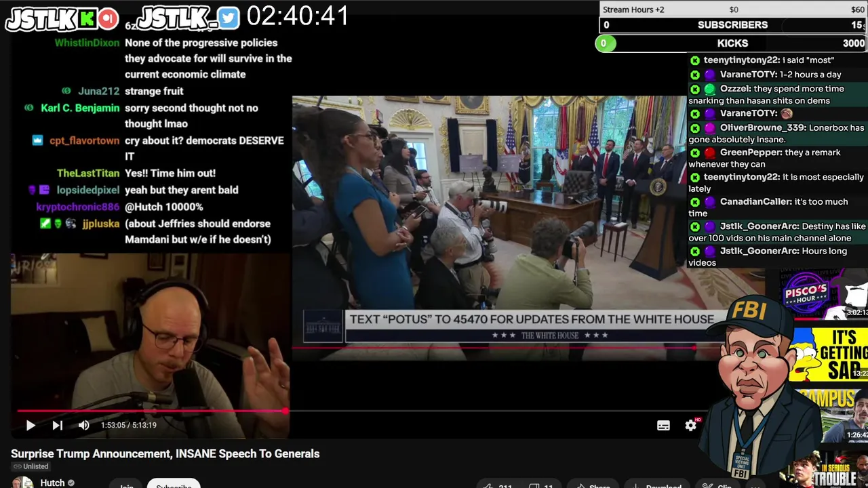Viewport: 868px width, 488px height.
Task: Click the Stream Hours +2 goal bar
Action: [x=734, y=9]
